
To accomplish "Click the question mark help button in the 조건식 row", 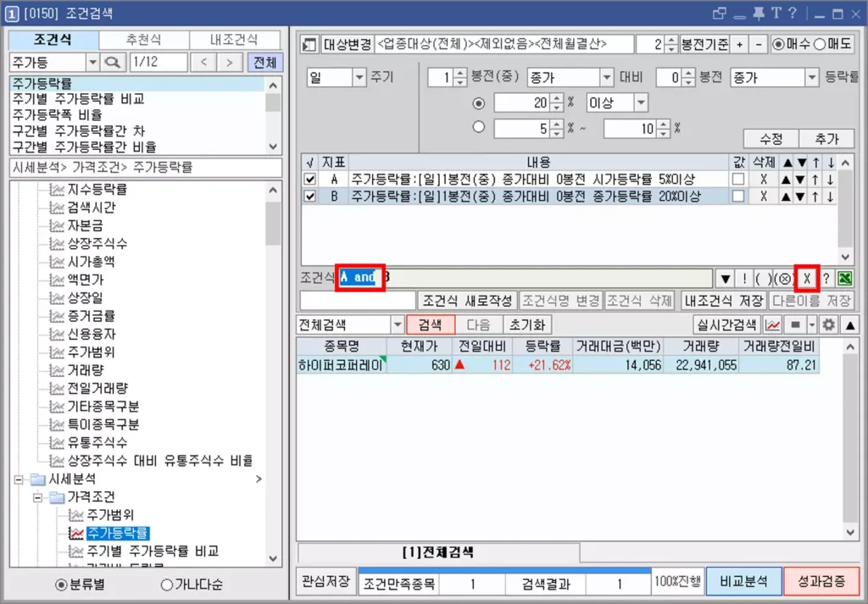I will 826,279.
